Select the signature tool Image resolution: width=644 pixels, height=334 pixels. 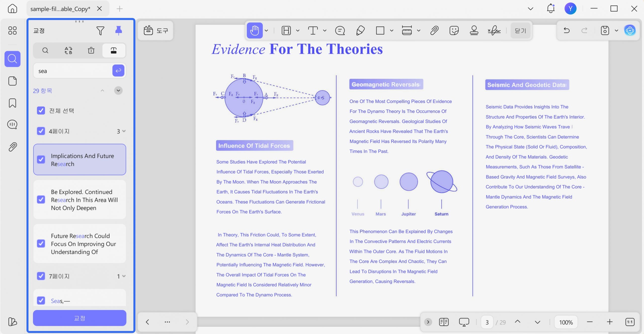pos(494,30)
